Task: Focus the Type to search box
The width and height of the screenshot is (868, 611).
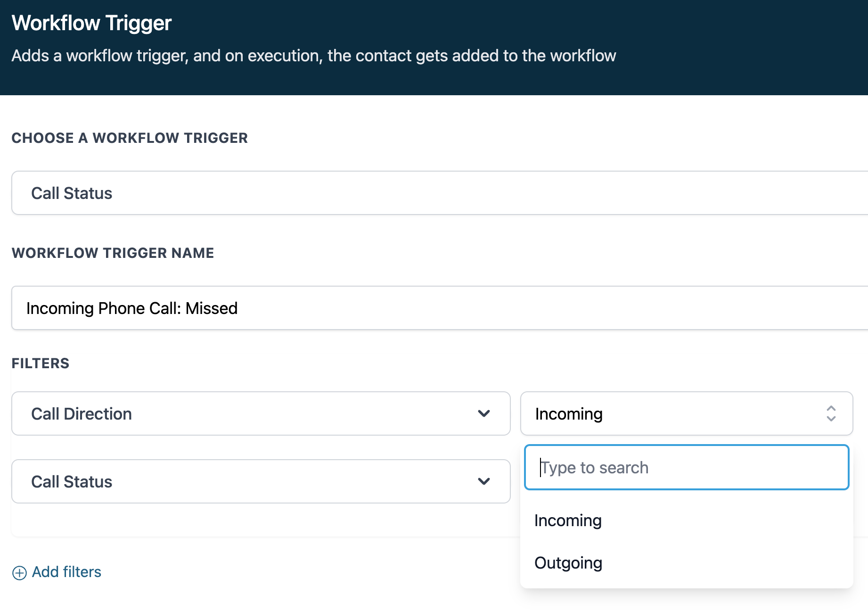Action: [686, 467]
